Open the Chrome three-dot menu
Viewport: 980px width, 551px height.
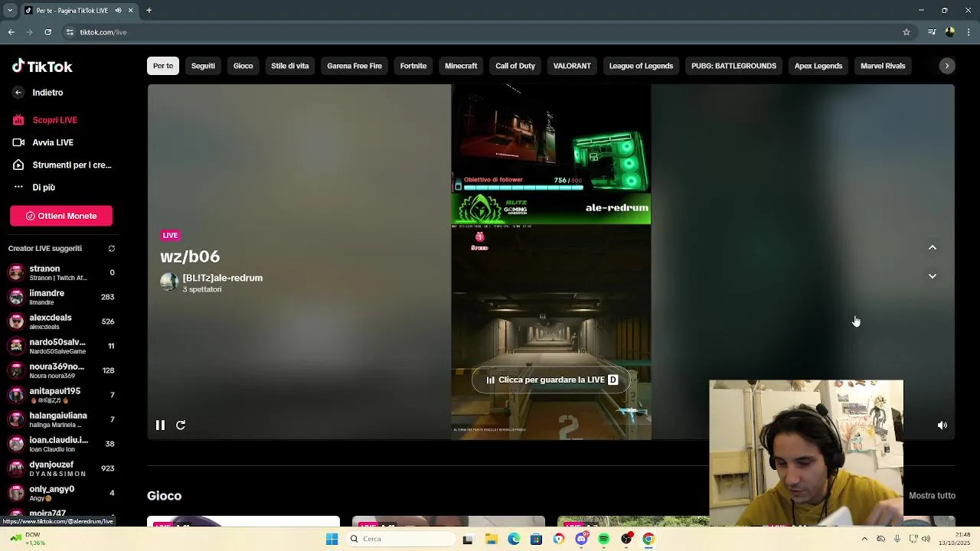969,32
